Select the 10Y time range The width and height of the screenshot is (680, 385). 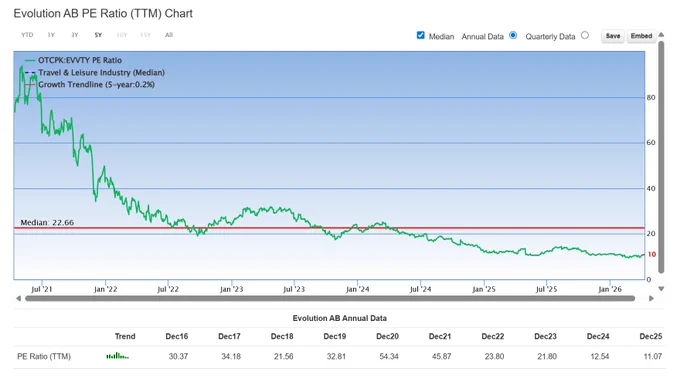tap(121, 35)
